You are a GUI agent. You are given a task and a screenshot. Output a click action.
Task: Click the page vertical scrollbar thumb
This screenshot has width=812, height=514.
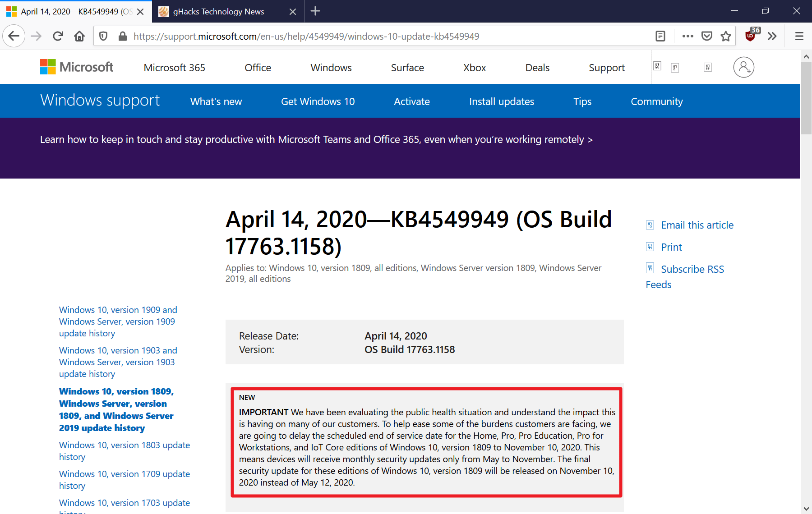tap(806, 98)
